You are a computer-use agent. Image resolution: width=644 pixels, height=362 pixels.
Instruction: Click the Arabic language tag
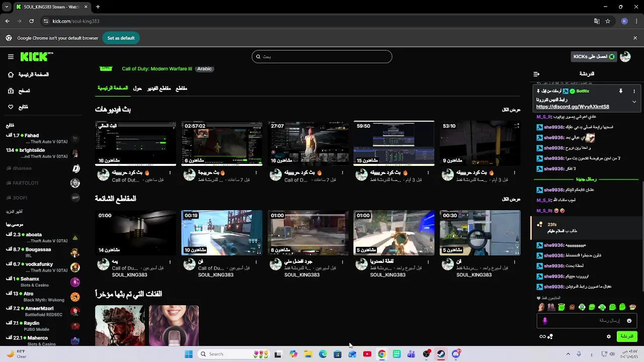pos(204,69)
